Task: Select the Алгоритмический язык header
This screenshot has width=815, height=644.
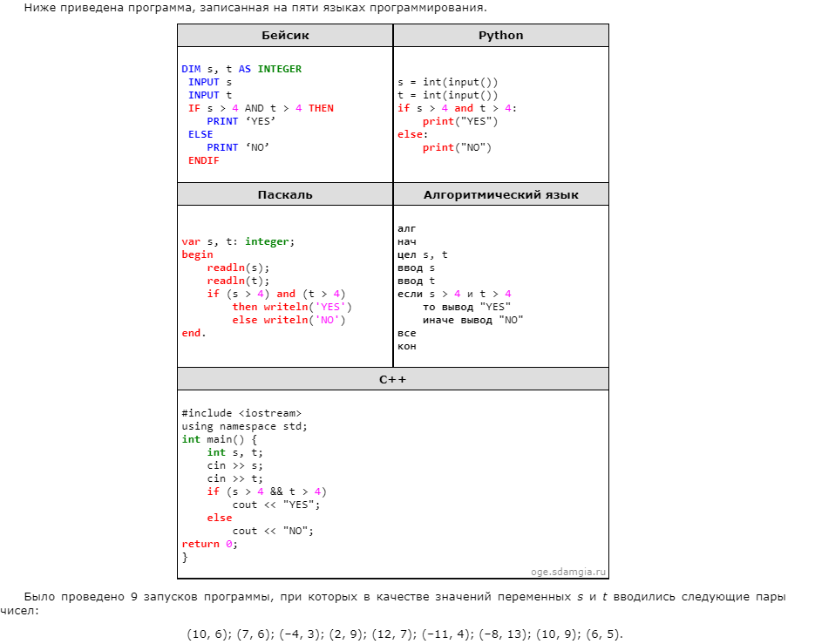Action: (500, 194)
